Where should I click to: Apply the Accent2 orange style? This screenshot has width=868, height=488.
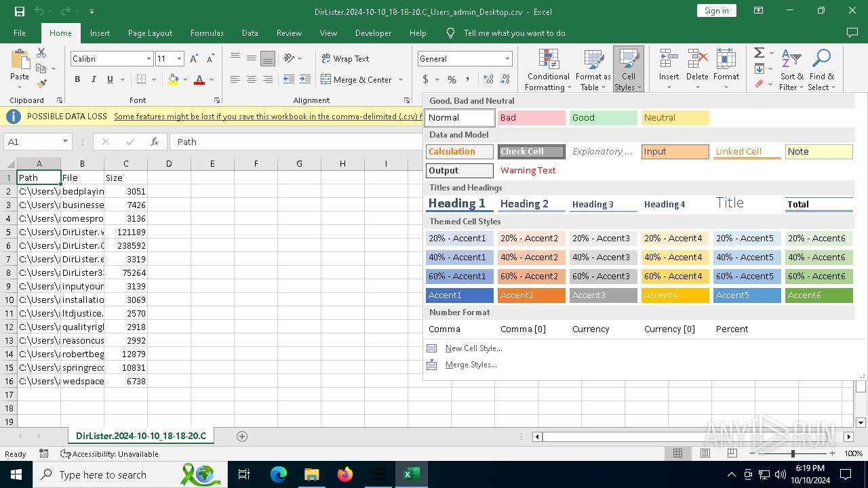click(x=532, y=296)
